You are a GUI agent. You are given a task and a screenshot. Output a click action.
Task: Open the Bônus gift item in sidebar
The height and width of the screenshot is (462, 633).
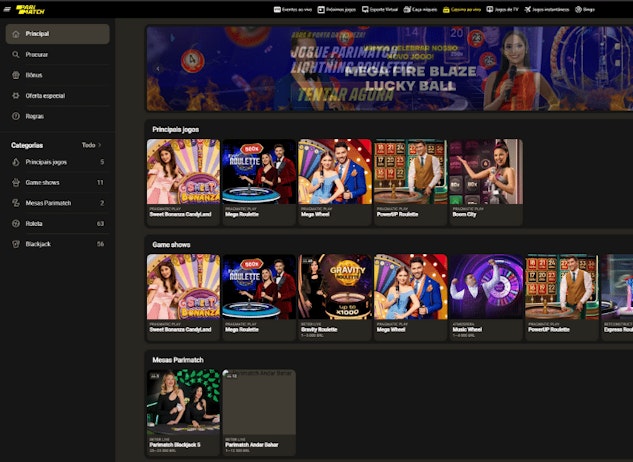[x=57, y=75]
